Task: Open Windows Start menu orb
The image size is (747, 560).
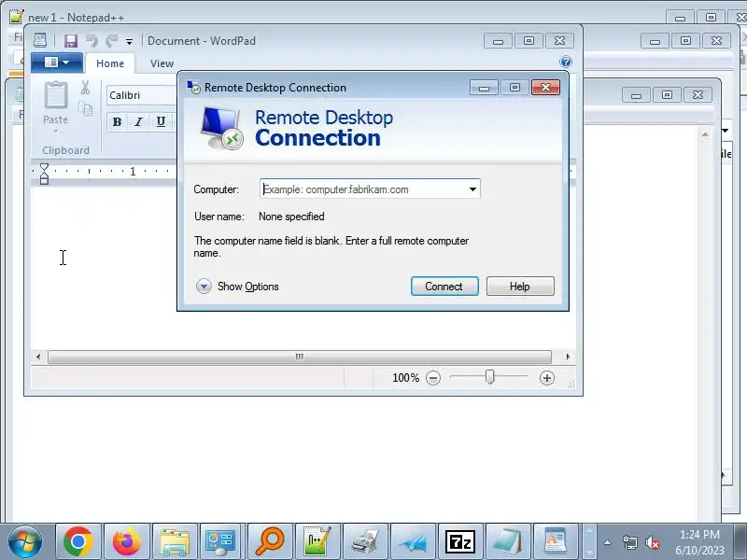Action: click(25, 541)
